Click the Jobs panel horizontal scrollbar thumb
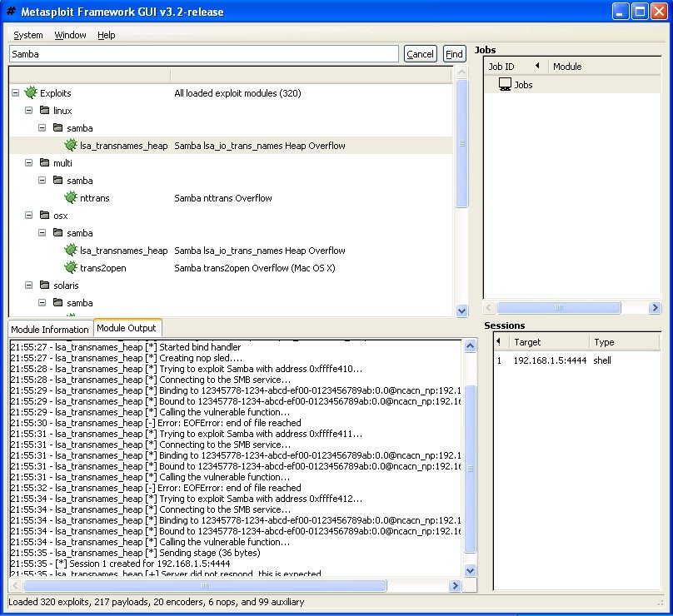Image resolution: width=673 pixels, height=616 pixels. [558, 307]
